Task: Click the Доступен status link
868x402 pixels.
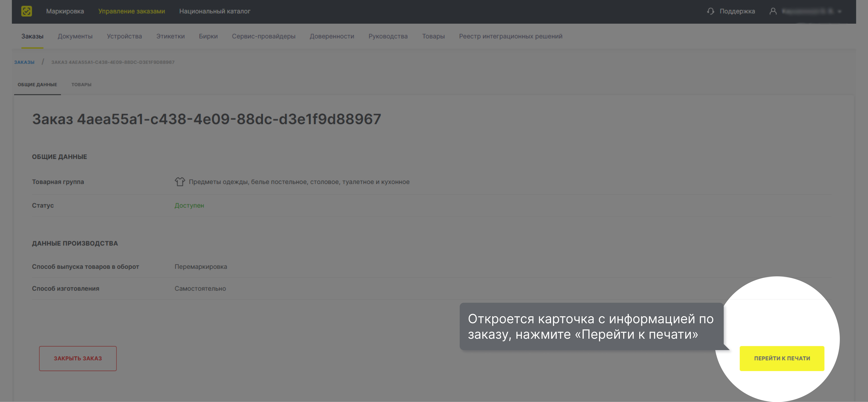Action: coord(189,205)
